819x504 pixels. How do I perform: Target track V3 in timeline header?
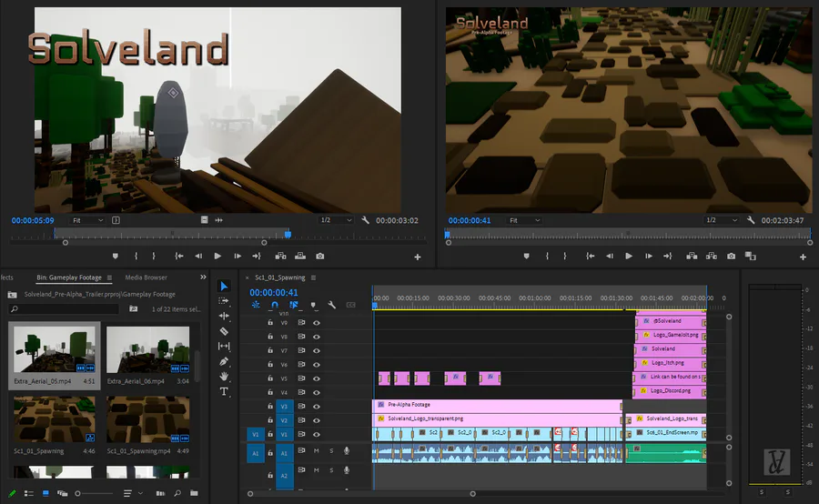284,407
